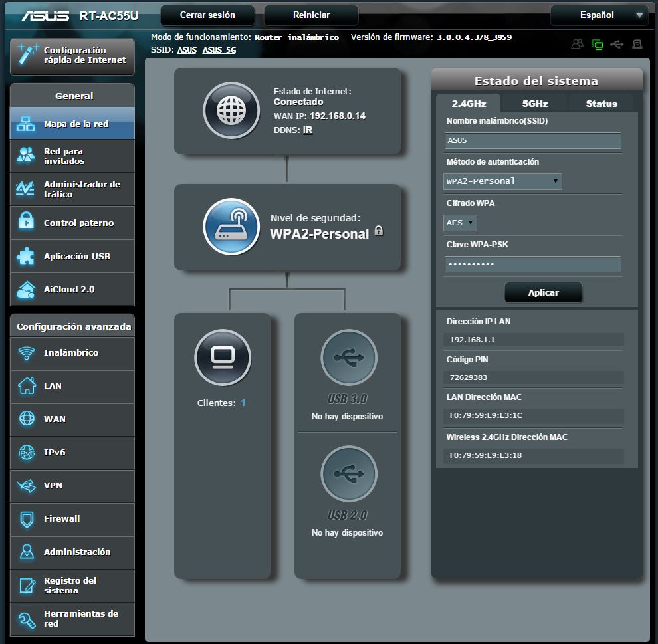Screen dimensions: 658x644
Task: Click the WAN globe icon
Action: (x=27, y=419)
